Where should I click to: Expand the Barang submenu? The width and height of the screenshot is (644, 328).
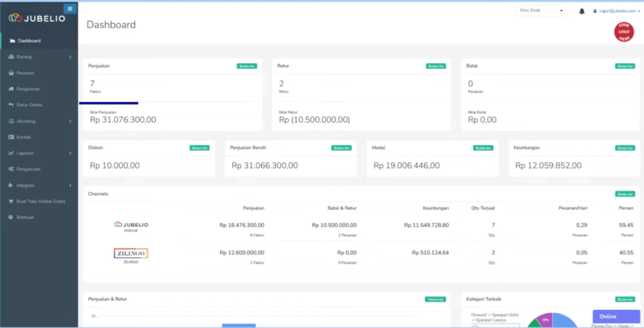(x=39, y=57)
